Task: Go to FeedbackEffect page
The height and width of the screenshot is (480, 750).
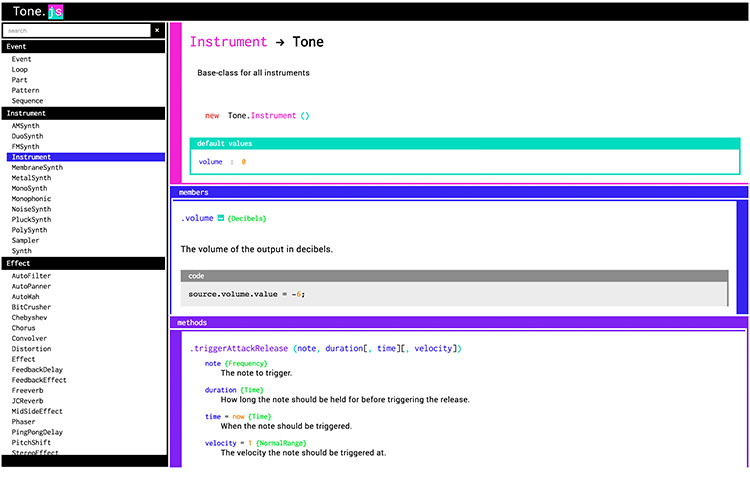Action: click(39, 380)
